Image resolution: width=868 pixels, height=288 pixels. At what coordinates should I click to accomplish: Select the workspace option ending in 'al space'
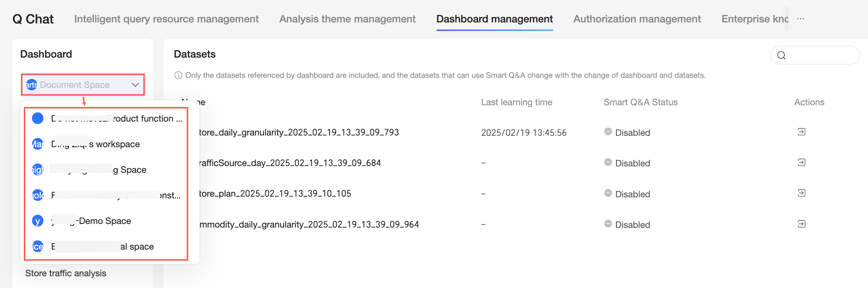(137, 246)
